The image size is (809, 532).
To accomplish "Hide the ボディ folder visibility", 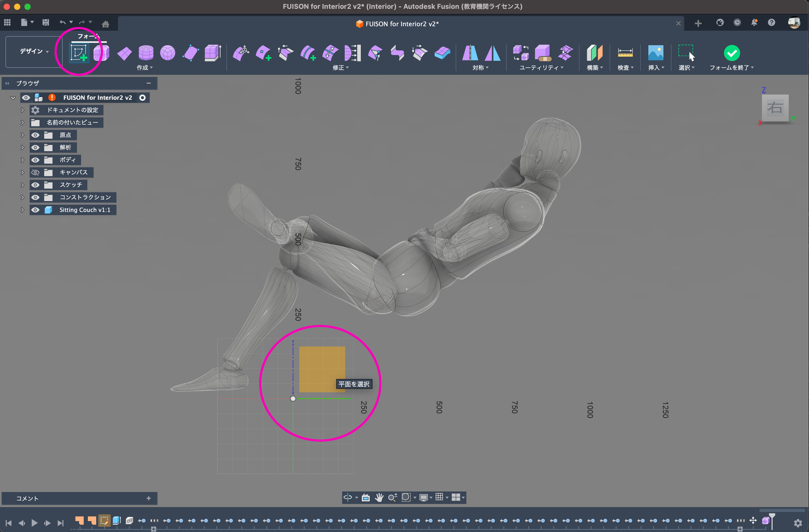I will click(x=35, y=160).
